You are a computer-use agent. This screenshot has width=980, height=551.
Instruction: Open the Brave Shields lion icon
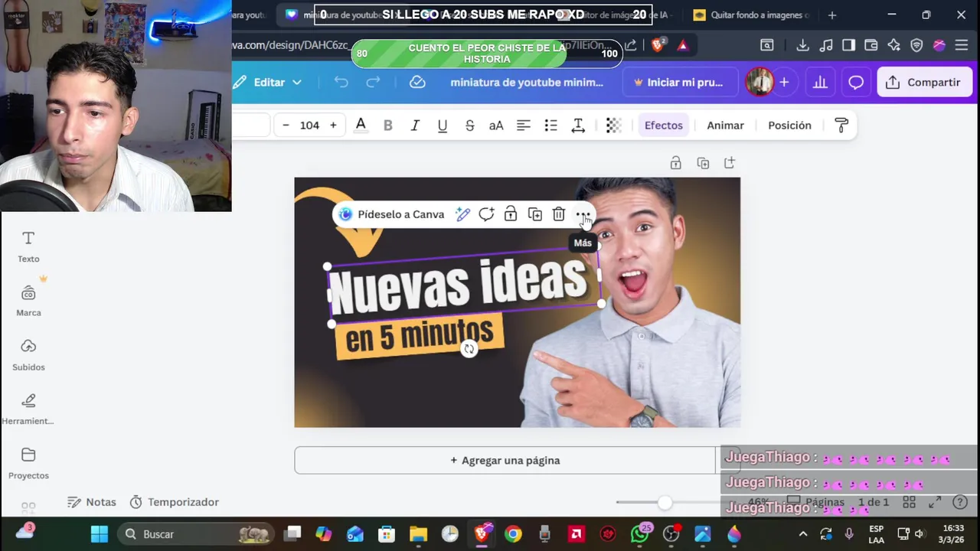tap(658, 45)
